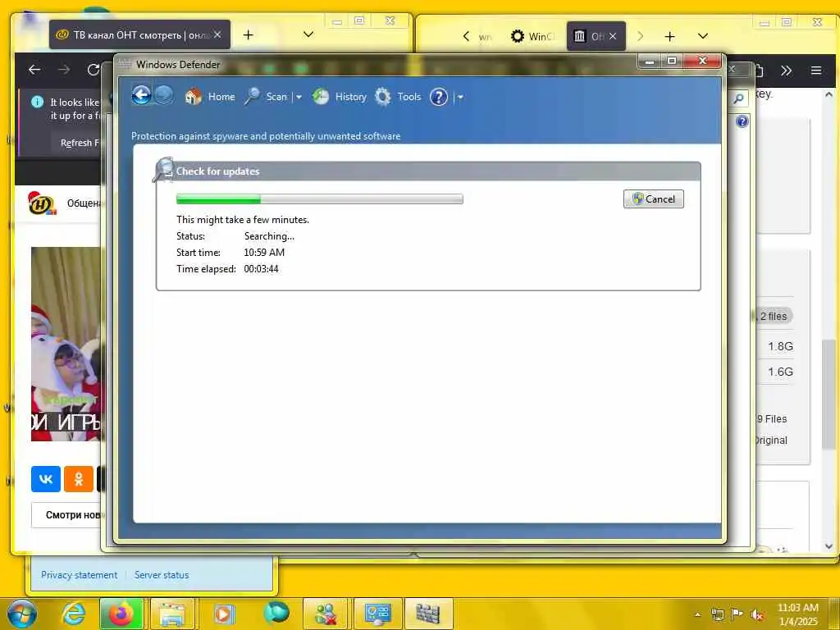This screenshot has height=630, width=840.
Task: Click the ОНТ channel logo
Action: 43,203
